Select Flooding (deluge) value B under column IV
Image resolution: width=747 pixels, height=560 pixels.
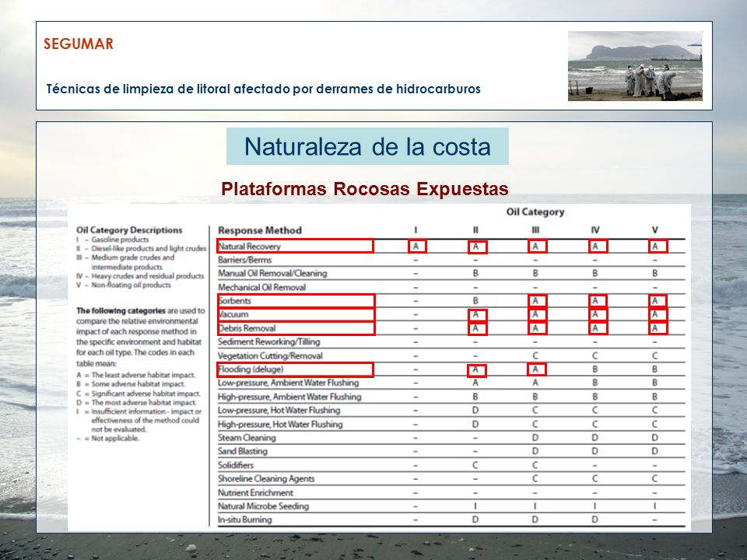(595, 369)
